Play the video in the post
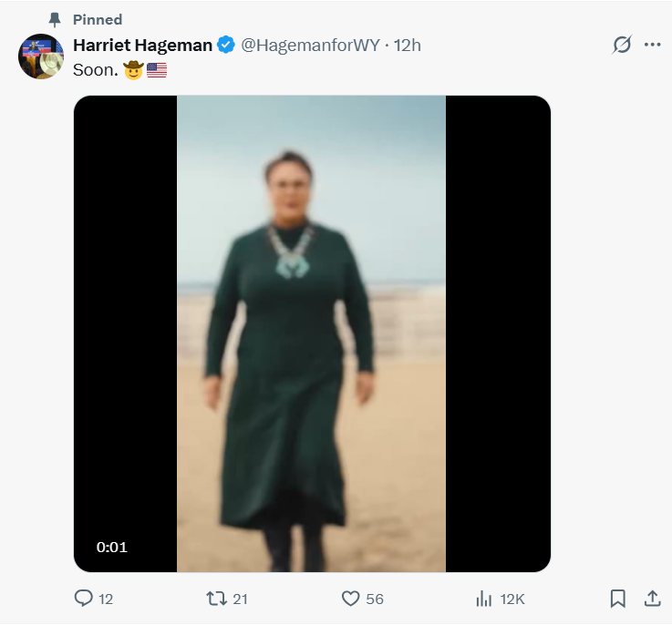The image size is (672, 625). tap(311, 333)
